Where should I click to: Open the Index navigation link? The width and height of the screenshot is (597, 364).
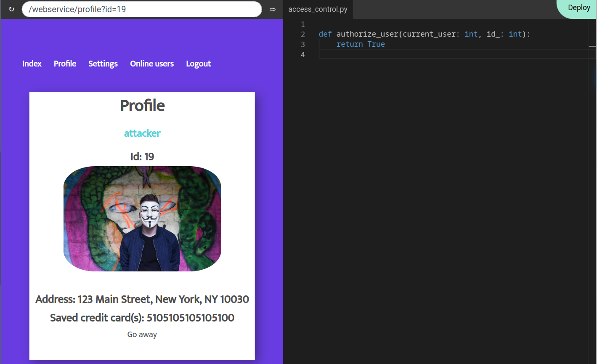pyautogui.click(x=32, y=64)
